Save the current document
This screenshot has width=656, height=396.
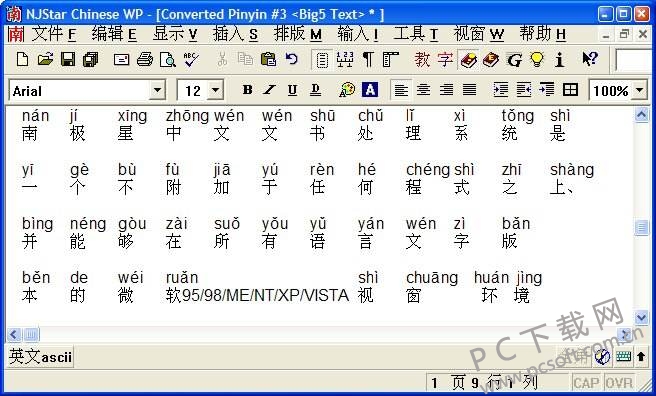point(68,59)
